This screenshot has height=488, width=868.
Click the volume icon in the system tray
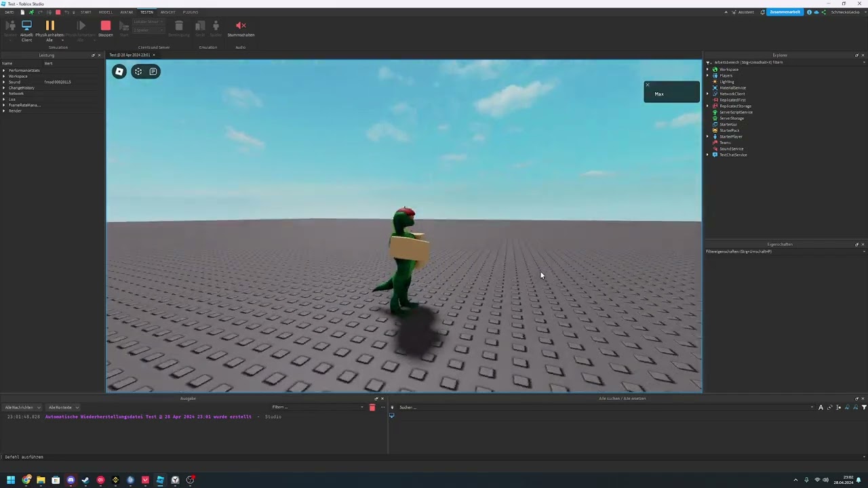[825, 480]
